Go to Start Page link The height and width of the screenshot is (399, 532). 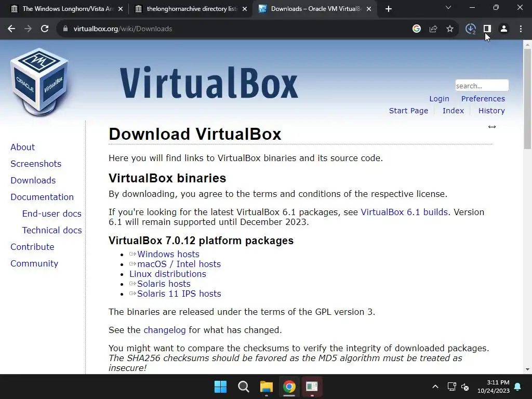click(x=408, y=111)
